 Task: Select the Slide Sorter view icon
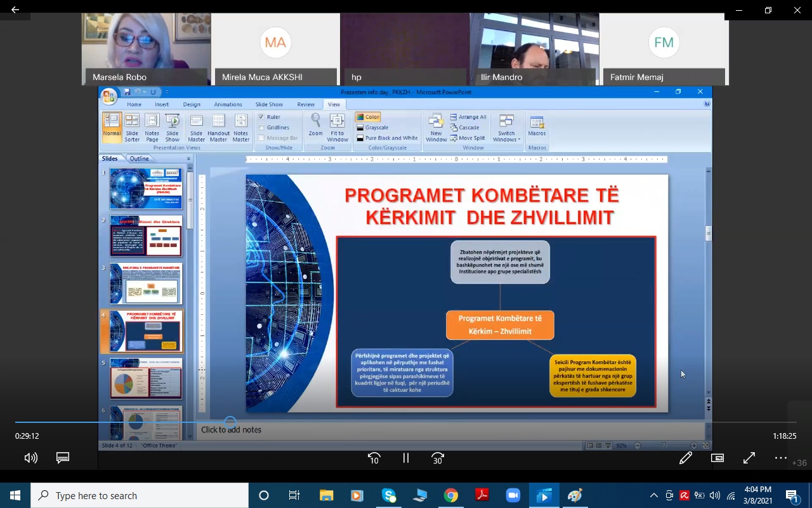pyautogui.click(x=132, y=127)
